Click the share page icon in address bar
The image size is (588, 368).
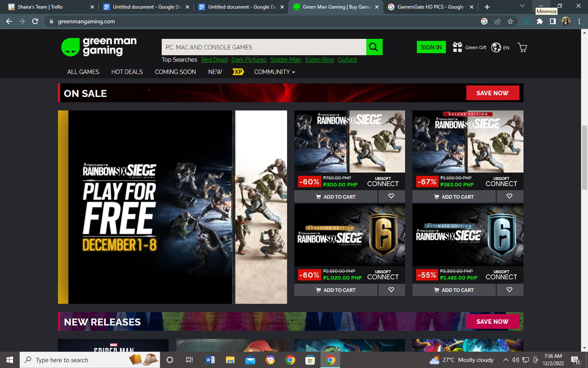pos(497,21)
